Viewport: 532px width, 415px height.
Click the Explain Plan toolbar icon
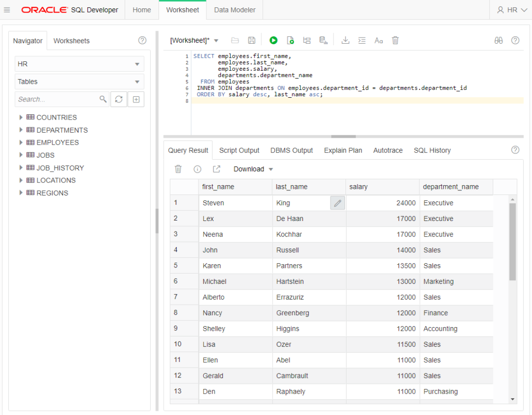point(307,41)
